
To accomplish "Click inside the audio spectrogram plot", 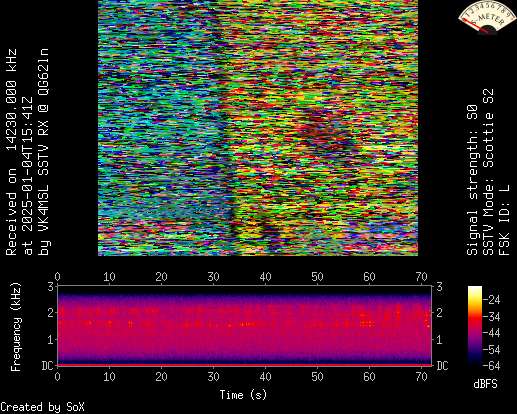I will point(244,326).
